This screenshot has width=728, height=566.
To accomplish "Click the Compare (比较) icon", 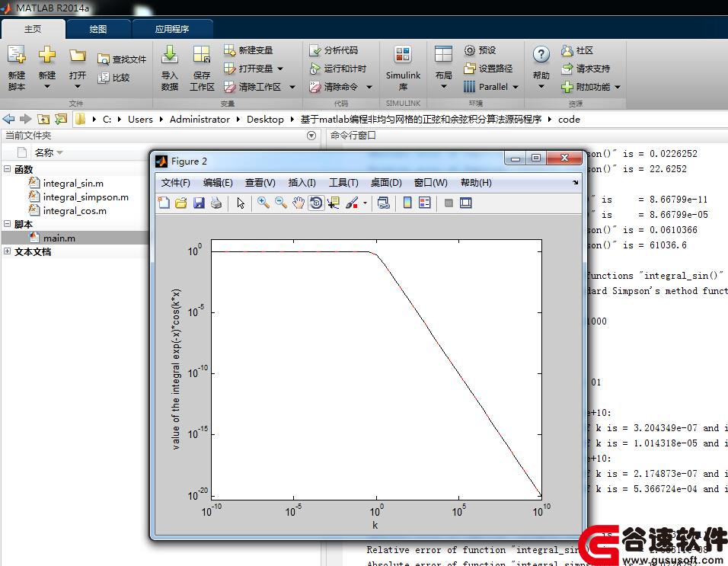I will pos(103,78).
